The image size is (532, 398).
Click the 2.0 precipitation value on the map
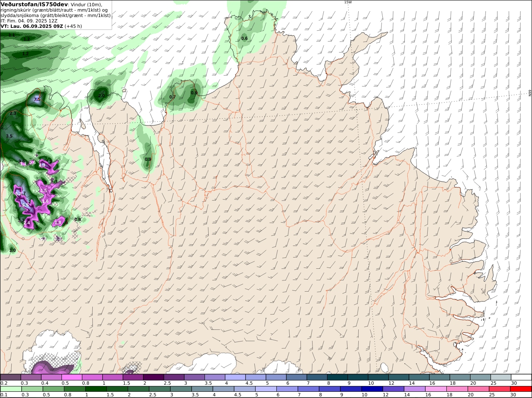point(101,96)
